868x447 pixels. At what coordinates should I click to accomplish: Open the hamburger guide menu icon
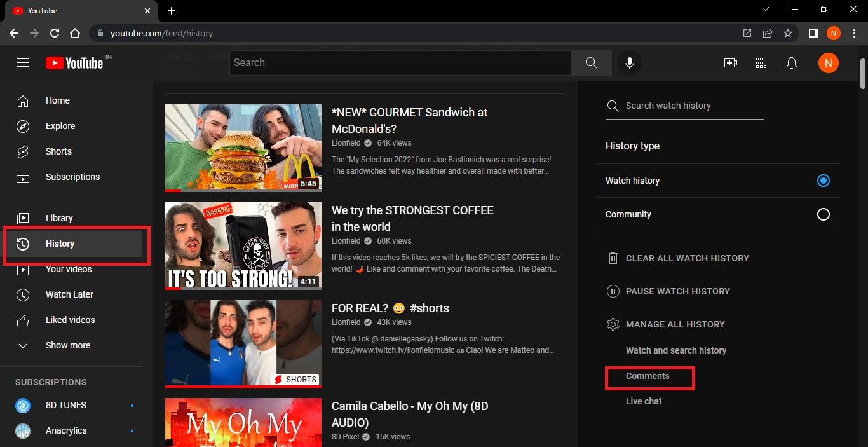coord(23,63)
